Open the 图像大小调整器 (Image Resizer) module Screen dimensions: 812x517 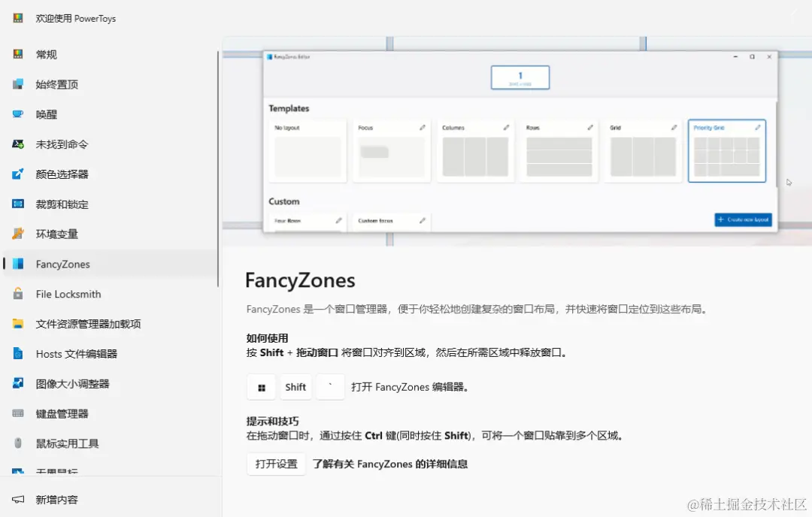(18, 383)
